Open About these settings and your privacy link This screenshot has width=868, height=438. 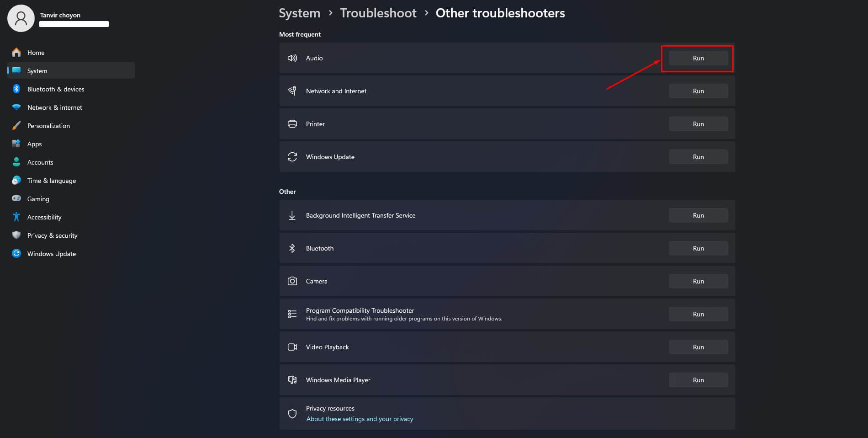tap(360, 419)
